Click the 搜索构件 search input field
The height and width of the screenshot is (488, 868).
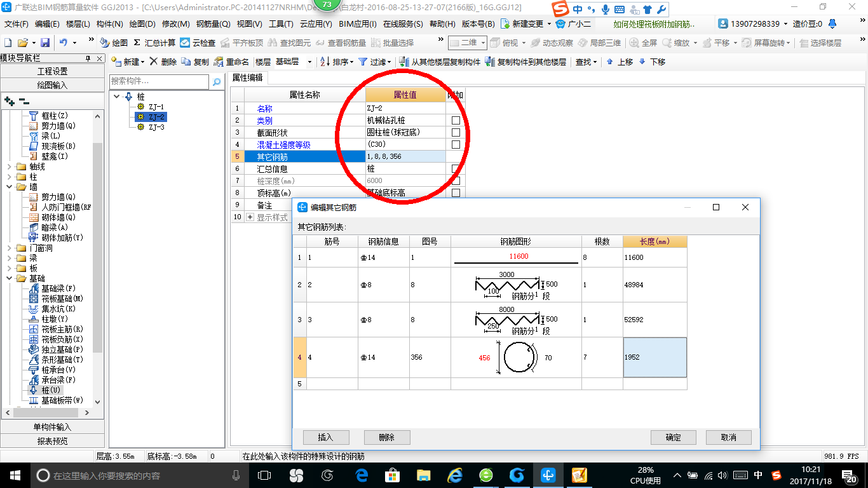(x=159, y=81)
